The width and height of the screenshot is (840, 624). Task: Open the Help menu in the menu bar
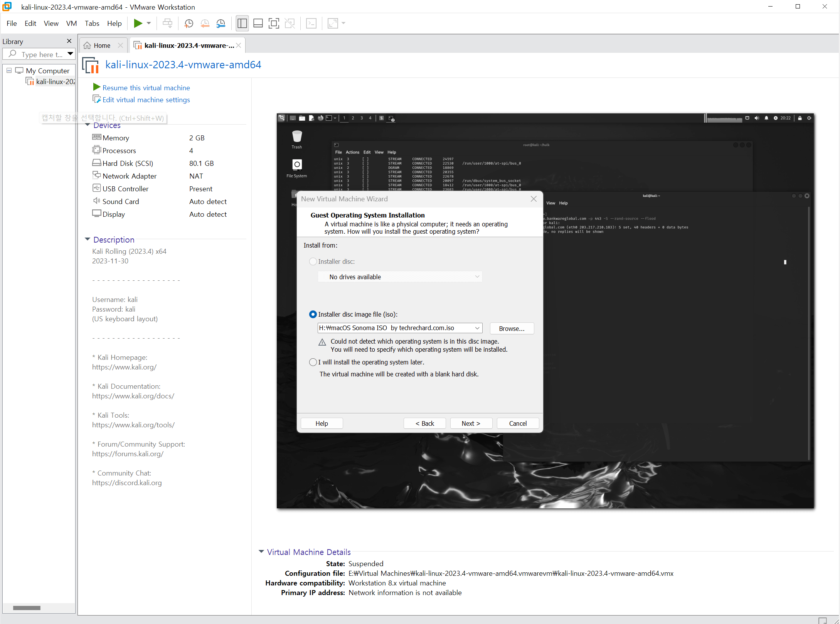114,24
